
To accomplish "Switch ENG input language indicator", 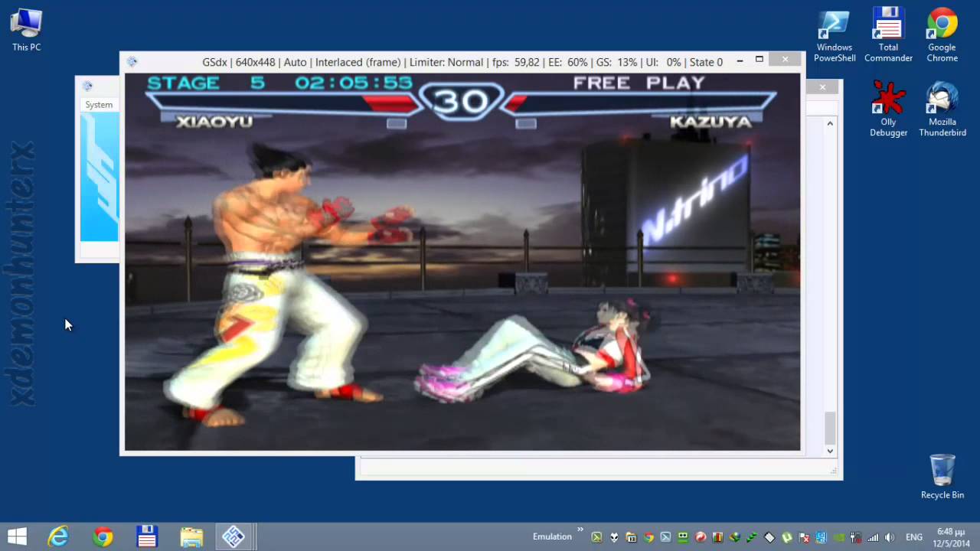I will pos(914,537).
